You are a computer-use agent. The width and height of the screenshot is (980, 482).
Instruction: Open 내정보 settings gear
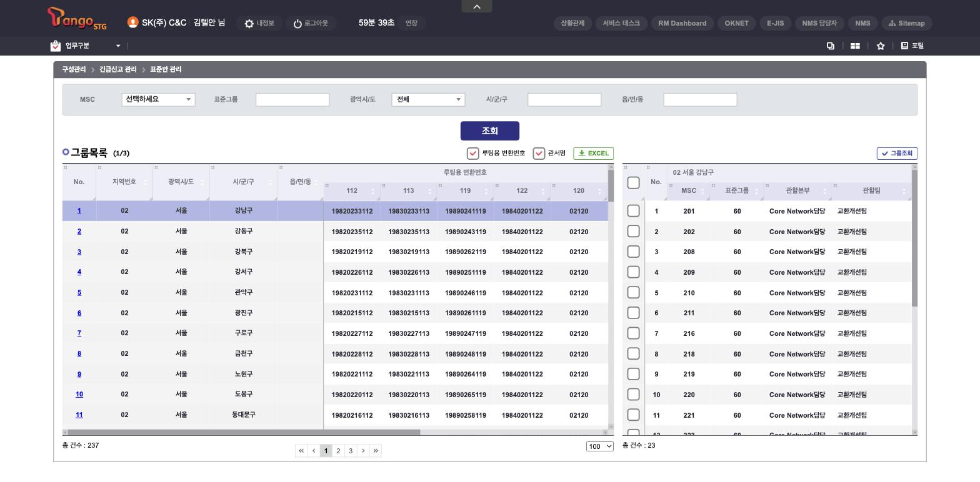click(x=249, y=24)
